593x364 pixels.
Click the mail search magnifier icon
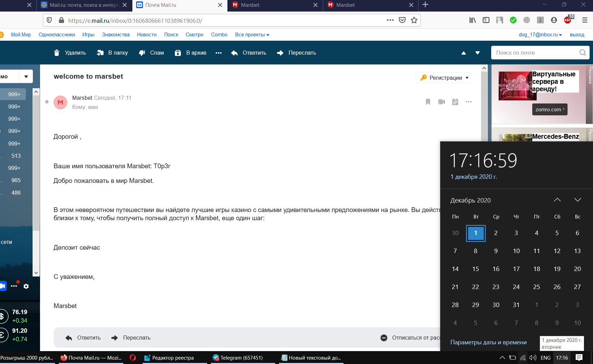[583, 53]
